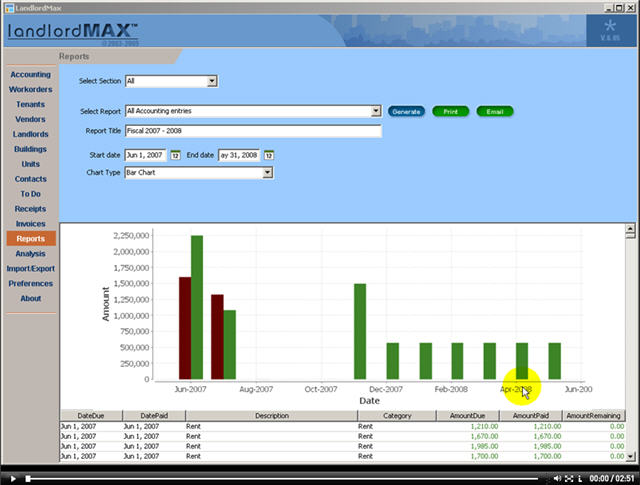Open the Accounting section
The width and height of the screenshot is (640, 485).
pyautogui.click(x=31, y=74)
